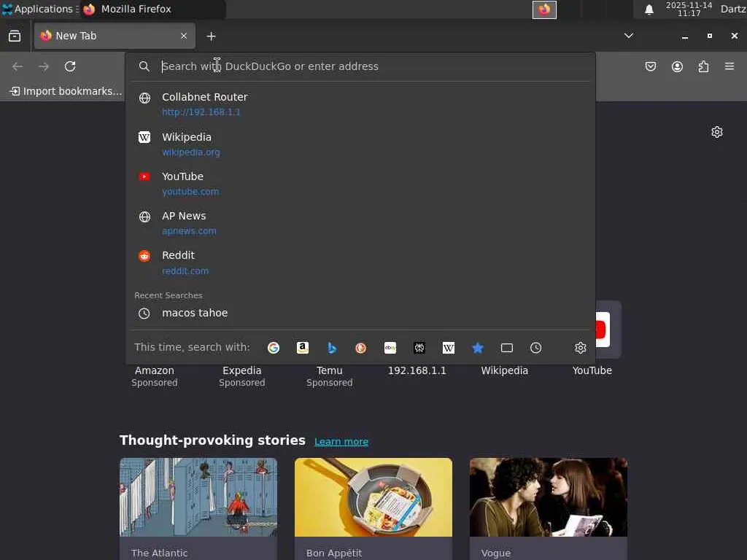Select the New Tab tab
The height and width of the screenshot is (560, 747).
(x=115, y=36)
